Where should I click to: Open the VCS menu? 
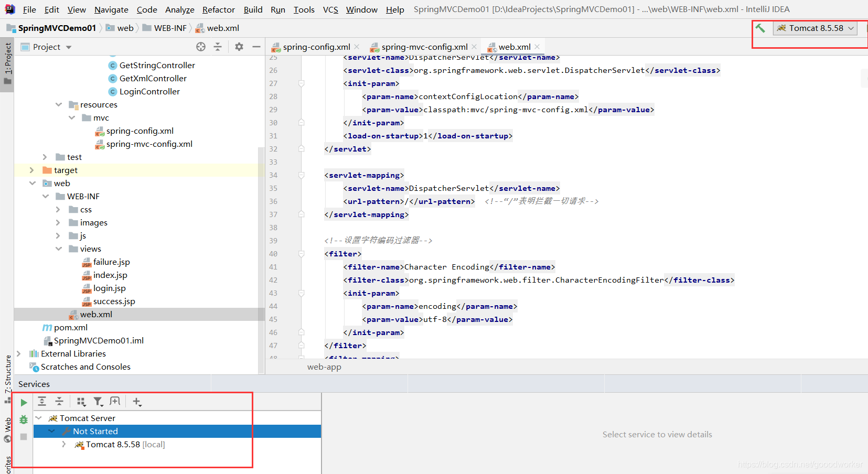pos(330,9)
